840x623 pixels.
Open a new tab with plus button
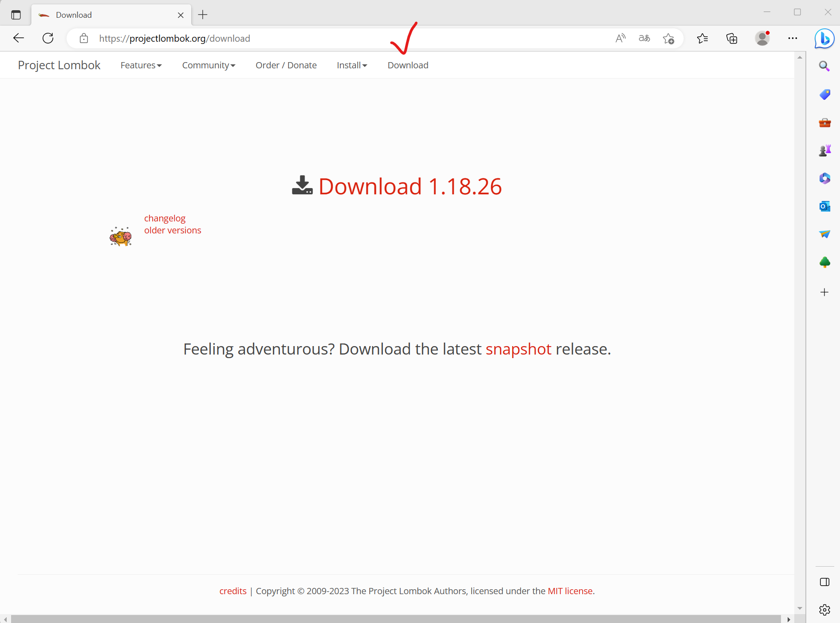[203, 15]
